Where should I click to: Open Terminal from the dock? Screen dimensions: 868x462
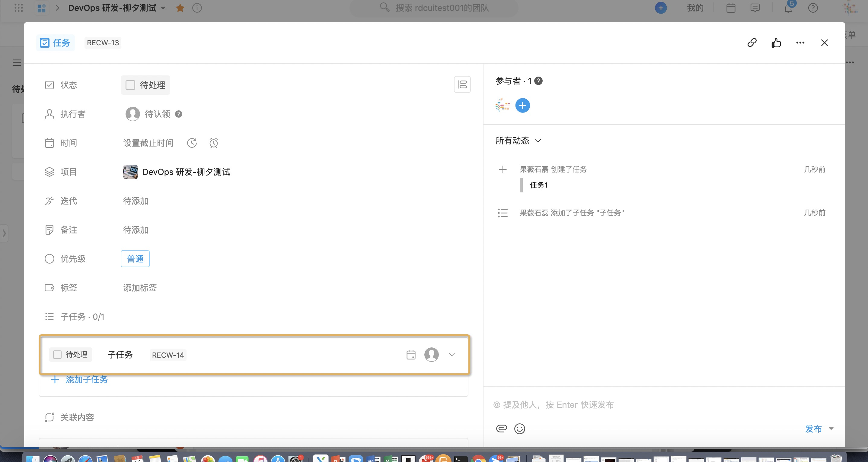[x=460, y=459]
